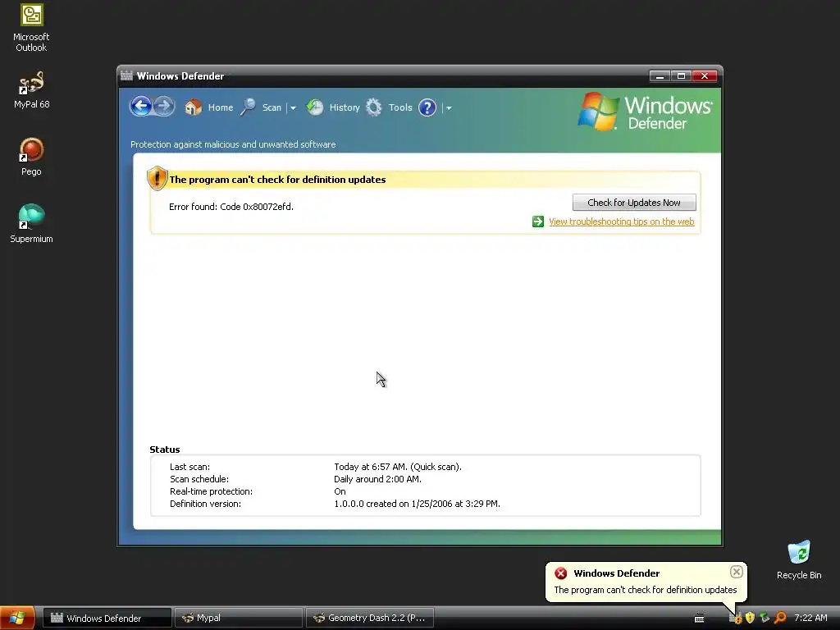Image resolution: width=840 pixels, height=630 pixels.
Task: Click the yellow security shield tray icon
Action: (x=751, y=618)
